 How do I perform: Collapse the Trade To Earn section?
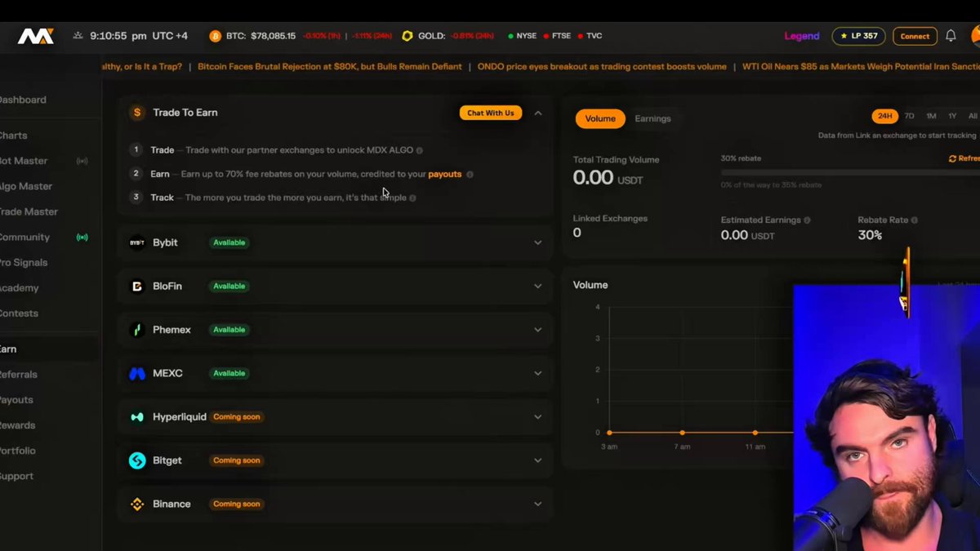537,113
